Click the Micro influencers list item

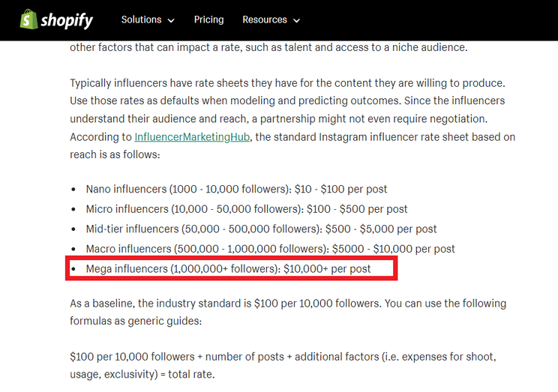(x=247, y=209)
